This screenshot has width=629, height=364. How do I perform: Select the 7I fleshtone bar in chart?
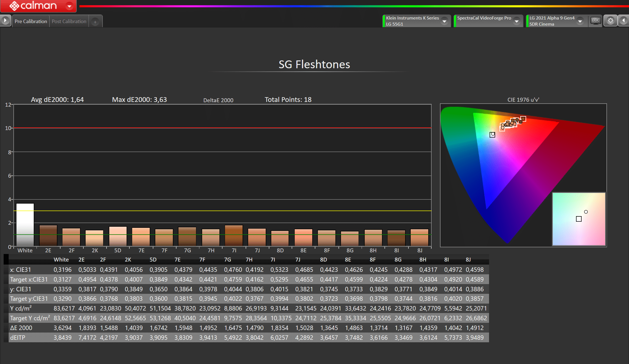tap(234, 235)
